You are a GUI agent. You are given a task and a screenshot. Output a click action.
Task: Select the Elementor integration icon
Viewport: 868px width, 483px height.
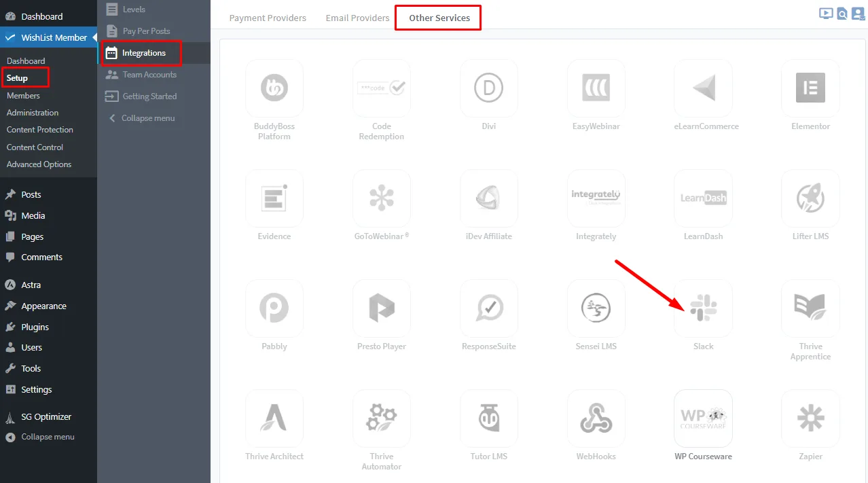(x=811, y=88)
